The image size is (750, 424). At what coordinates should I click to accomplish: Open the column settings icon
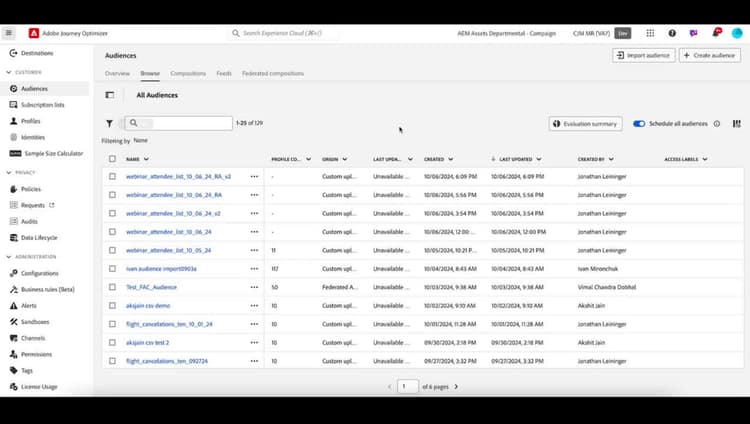point(737,123)
